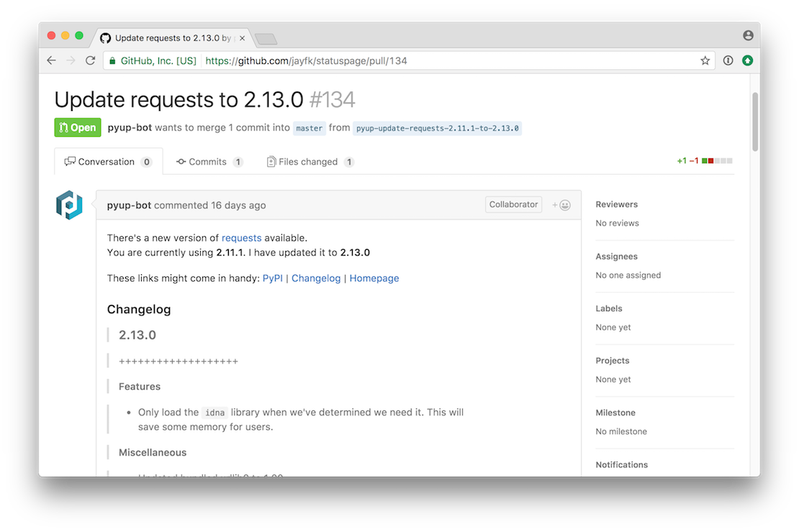Viewport: 799px width, 532px height.
Task: Click the green secure lock icon
Action: click(x=112, y=61)
